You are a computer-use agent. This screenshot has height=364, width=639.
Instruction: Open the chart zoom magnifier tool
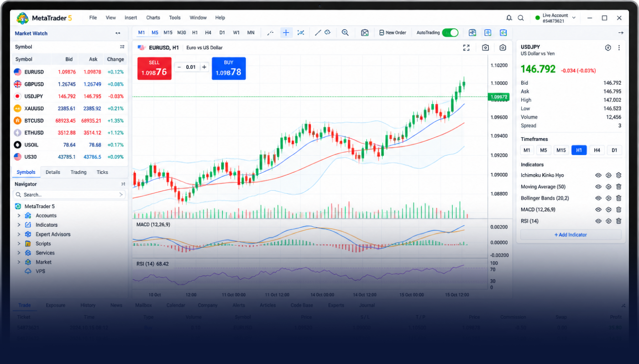click(x=345, y=32)
